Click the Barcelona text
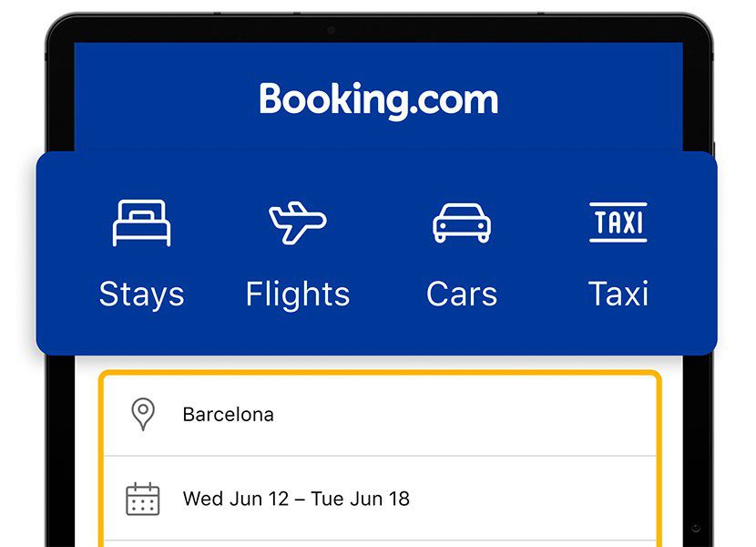The height and width of the screenshot is (547, 756). (x=228, y=414)
